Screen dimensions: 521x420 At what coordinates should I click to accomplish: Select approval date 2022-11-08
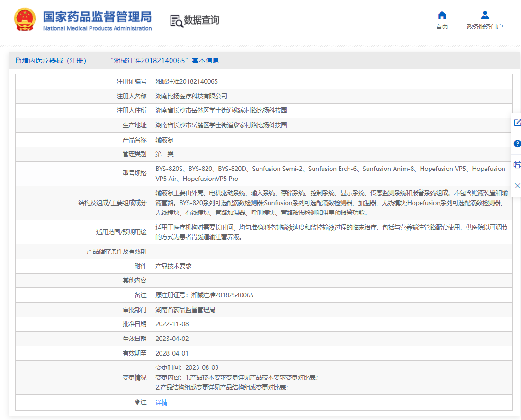pyautogui.click(x=172, y=324)
